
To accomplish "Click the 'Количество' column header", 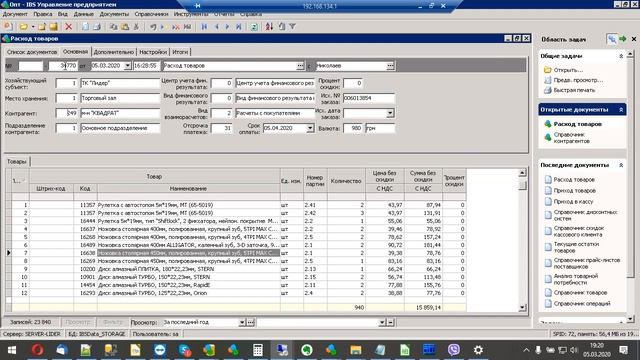I will point(346,181).
